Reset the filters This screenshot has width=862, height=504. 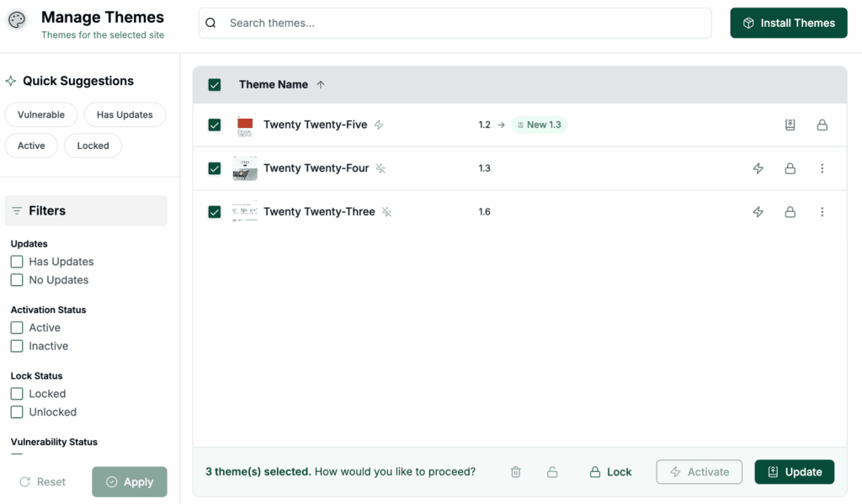click(42, 482)
